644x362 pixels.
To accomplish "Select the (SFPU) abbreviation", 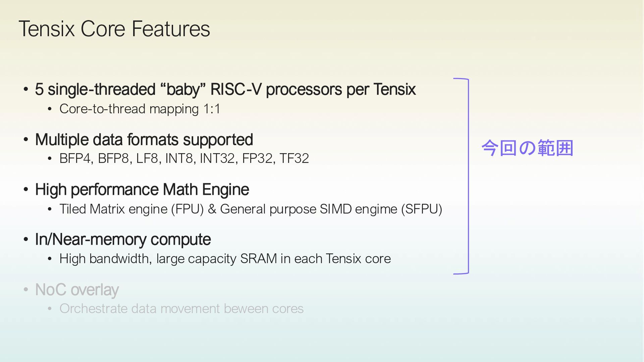I will point(422,209).
